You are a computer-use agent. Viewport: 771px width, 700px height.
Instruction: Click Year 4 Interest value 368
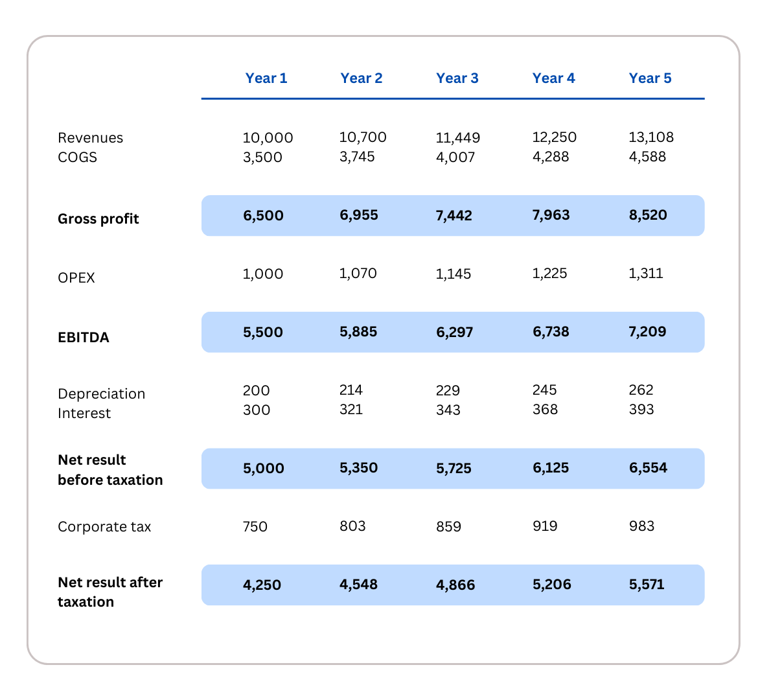pos(545,410)
